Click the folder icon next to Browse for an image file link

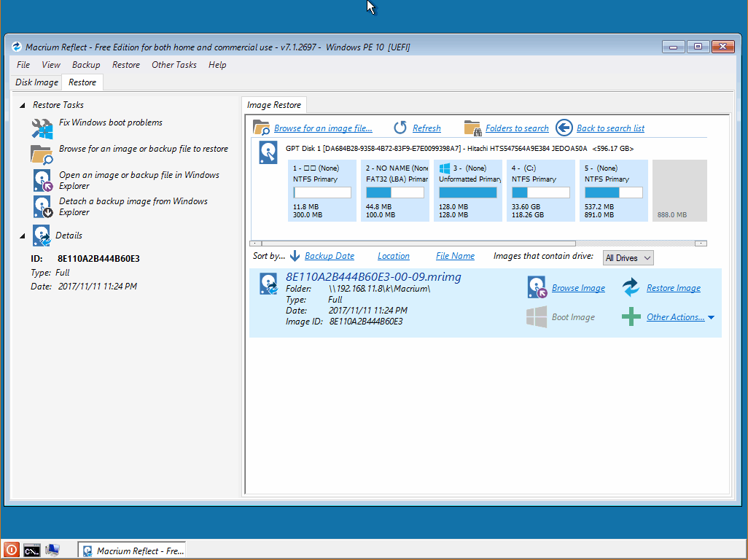[x=262, y=128]
